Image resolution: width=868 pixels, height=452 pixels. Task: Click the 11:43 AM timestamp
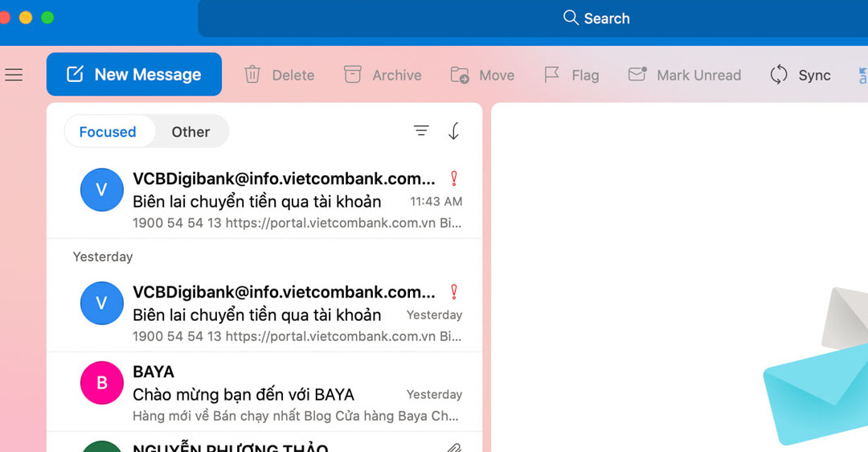point(436,202)
